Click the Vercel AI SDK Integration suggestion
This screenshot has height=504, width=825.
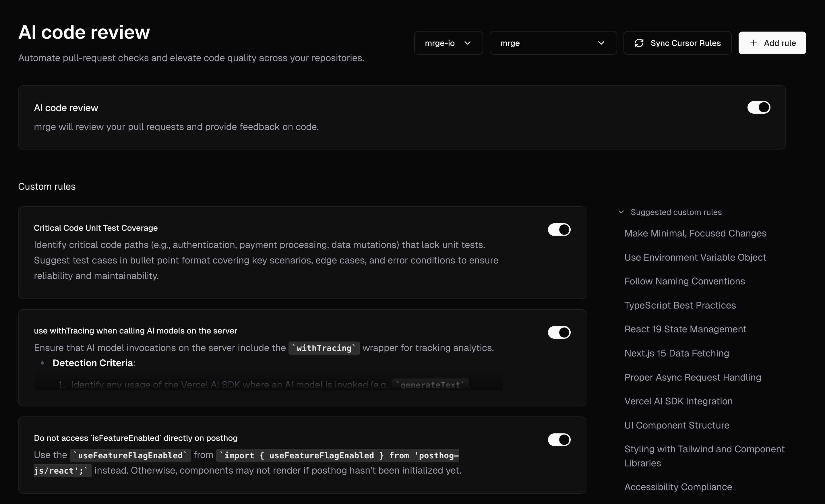(x=678, y=401)
